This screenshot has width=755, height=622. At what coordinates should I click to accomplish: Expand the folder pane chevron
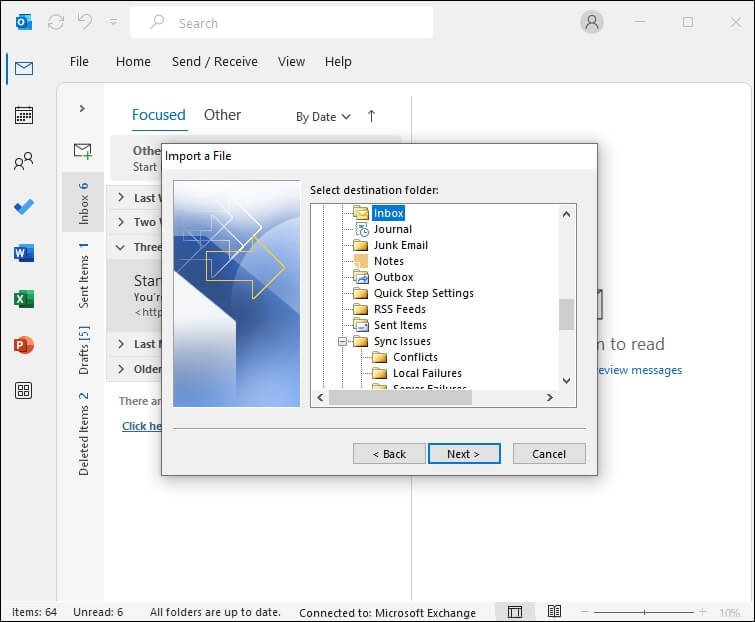click(82, 108)
